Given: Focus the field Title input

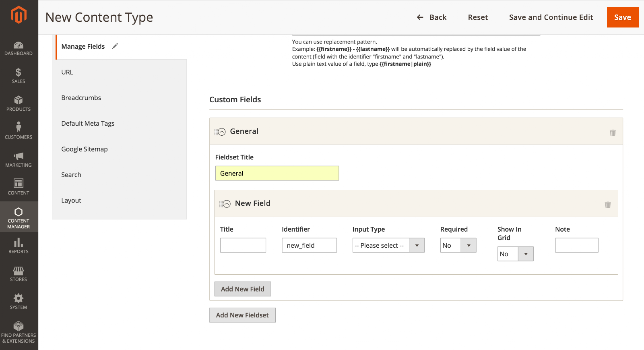Looking at the screenshot, I should point(243,245).
